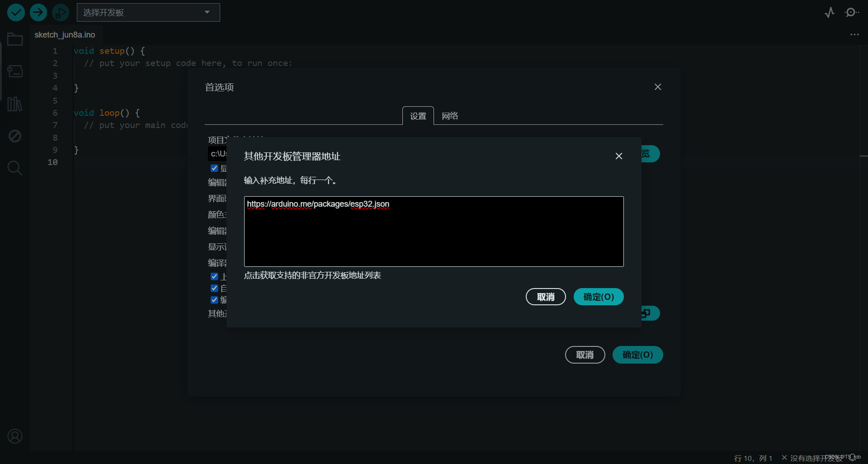Toggle the checkbox beginning with 编
868x464 pixels.
214,300
